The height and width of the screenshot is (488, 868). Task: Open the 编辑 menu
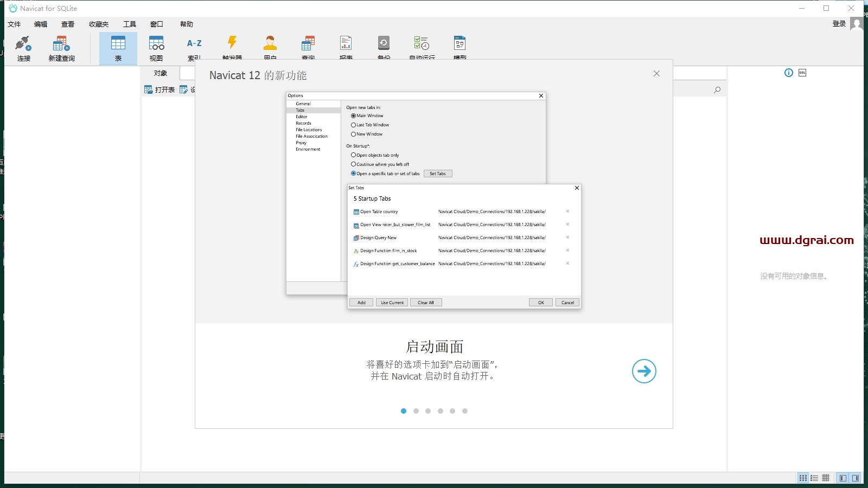coord(41,24)
